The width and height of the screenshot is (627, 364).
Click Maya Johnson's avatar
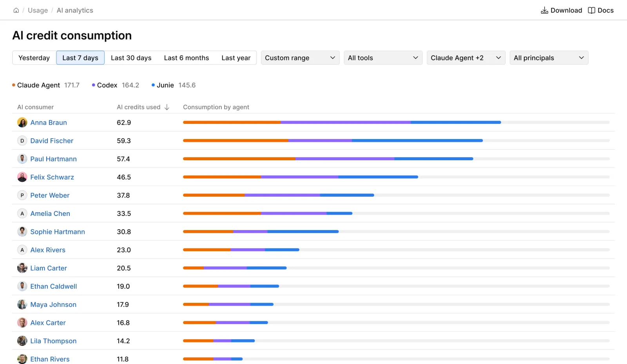click(x=22, y=304)
